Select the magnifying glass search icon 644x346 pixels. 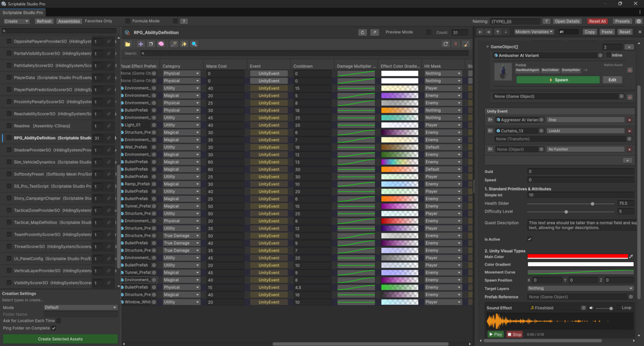[x=194, y=45]
